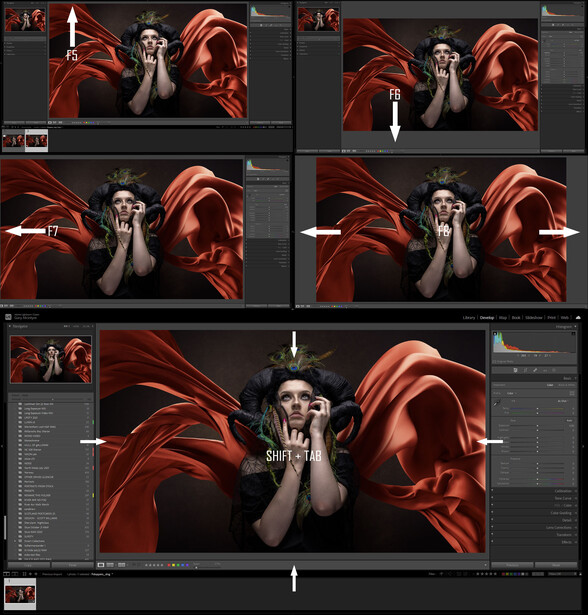588x615 pixels.
Task: Switch to the Develop module
Action: pyautogui.click(x=487, y=317)
